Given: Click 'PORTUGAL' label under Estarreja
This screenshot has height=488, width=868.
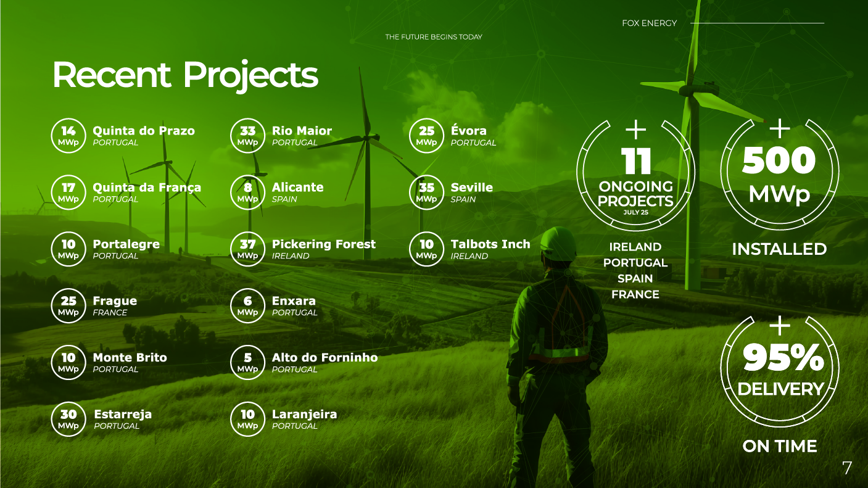Looking at the screenshot, I should pos(117,426).
